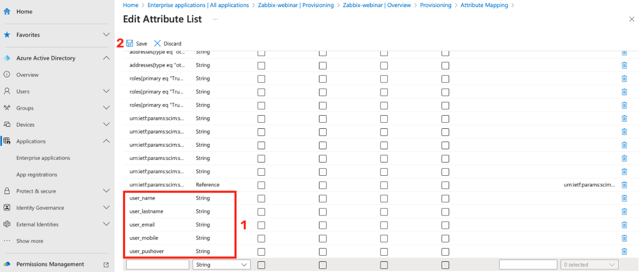The image size is (644, 272).
Task: Open Permissions Management external link icon
Action: (x=106, y=264)
